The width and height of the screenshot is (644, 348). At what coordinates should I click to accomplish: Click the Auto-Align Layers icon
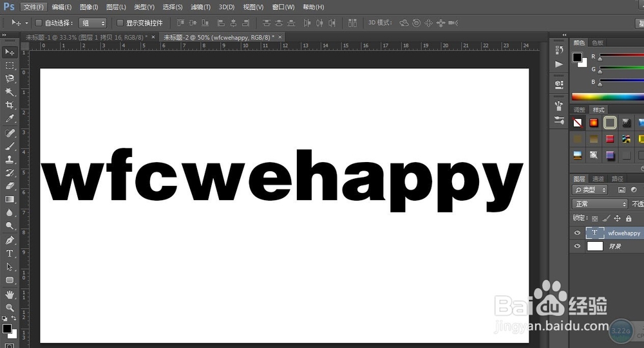click(x=352, y=23)
